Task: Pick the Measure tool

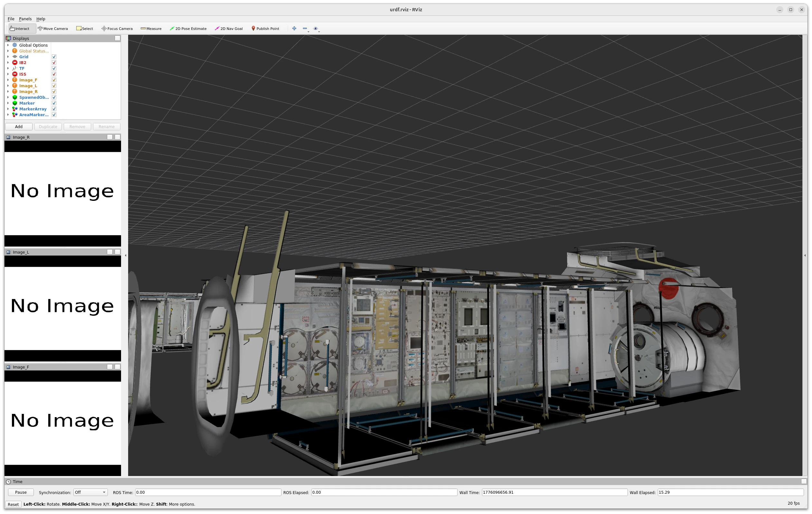Action: (x=151, y=29)
